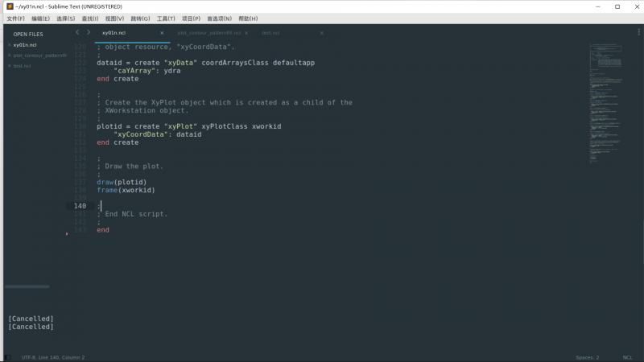Viewport: 644px width, 362px height.
Task: Close test.ncl in the Open Files sidebar
Action: point(9,66)
